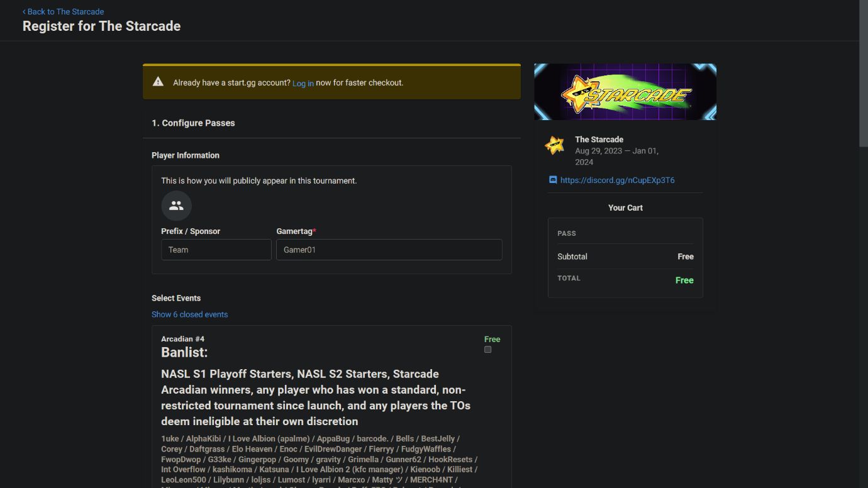
Task: Click the TOTAL label in cart
Action: pyautogui.click(x=569, y=278)
